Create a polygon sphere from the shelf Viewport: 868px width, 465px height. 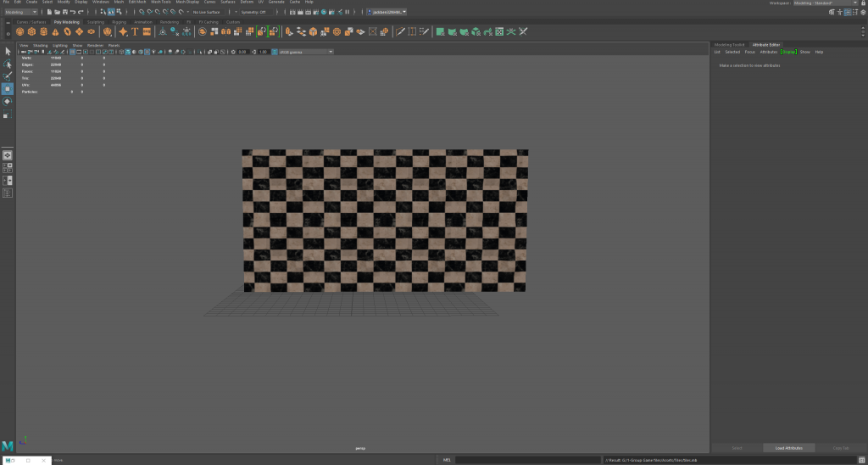pos(19,31)
